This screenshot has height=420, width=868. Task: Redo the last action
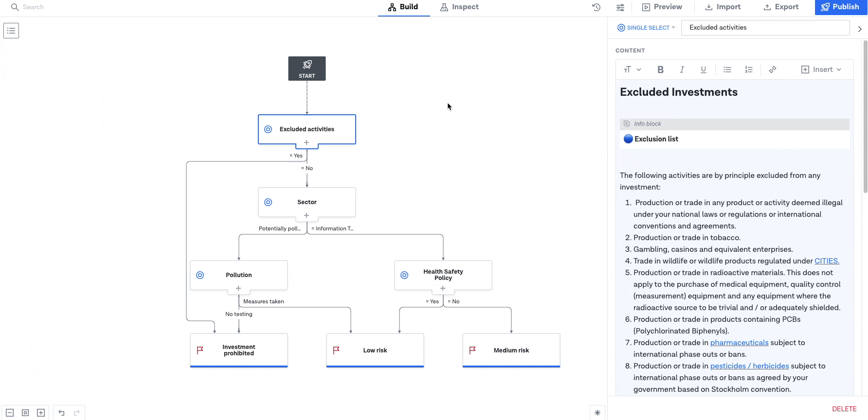coord(77,413)
